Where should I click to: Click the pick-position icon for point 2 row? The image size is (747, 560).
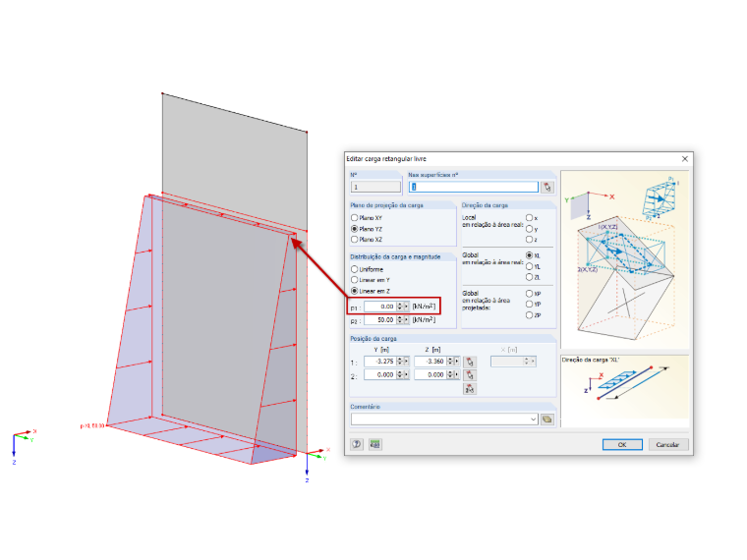coord(469,375)
